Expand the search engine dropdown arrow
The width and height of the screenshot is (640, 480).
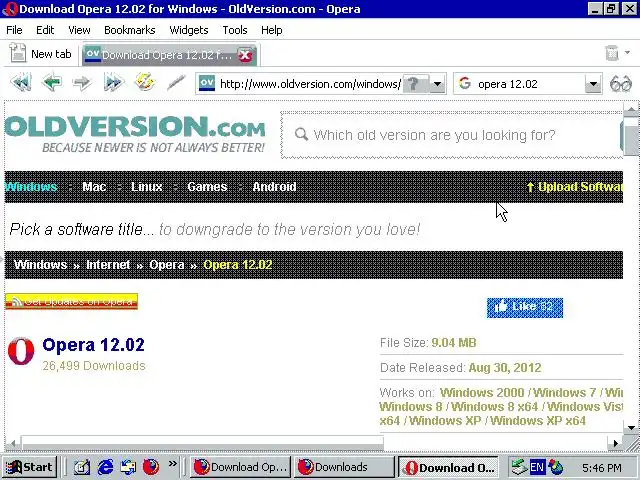click(593, 84)
